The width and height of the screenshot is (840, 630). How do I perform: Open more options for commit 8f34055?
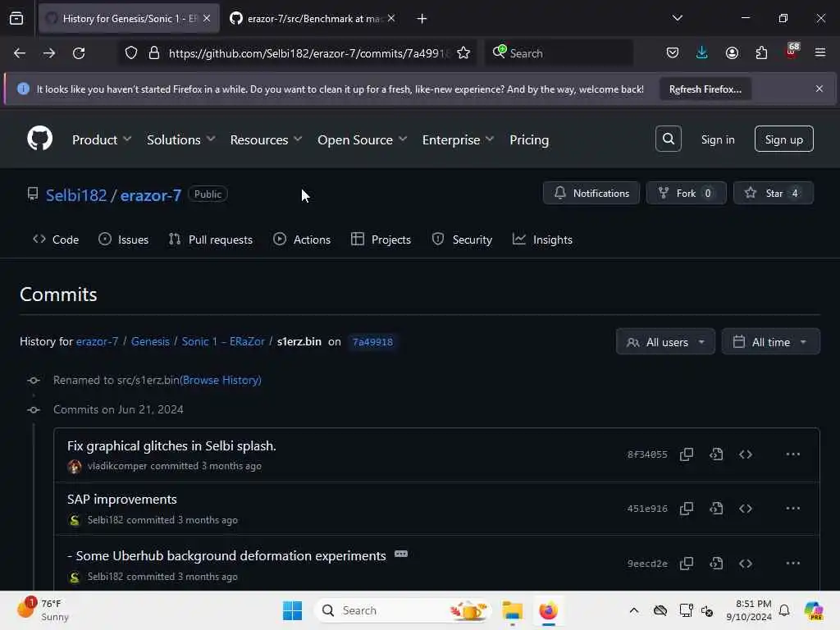coord(792,454)
